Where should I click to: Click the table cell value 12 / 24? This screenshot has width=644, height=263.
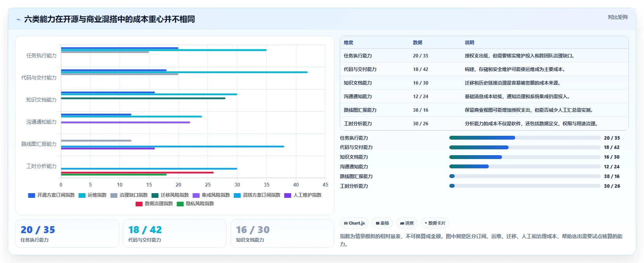point(421,97)
